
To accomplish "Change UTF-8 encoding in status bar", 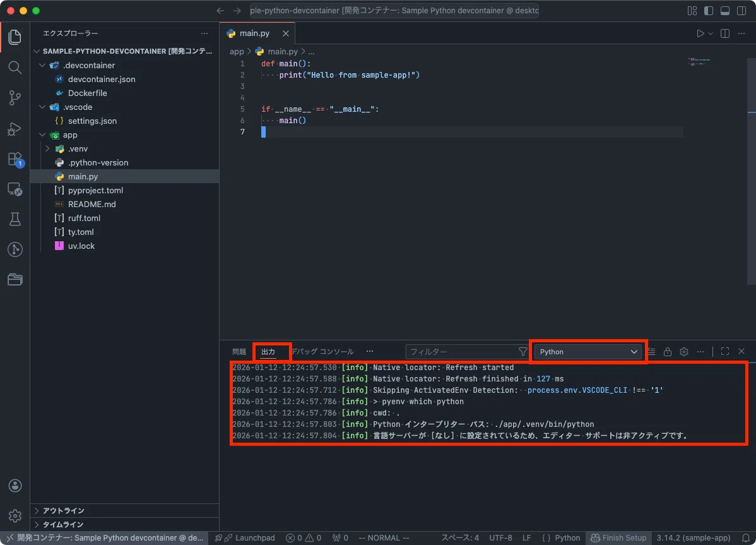I will 500,538.
